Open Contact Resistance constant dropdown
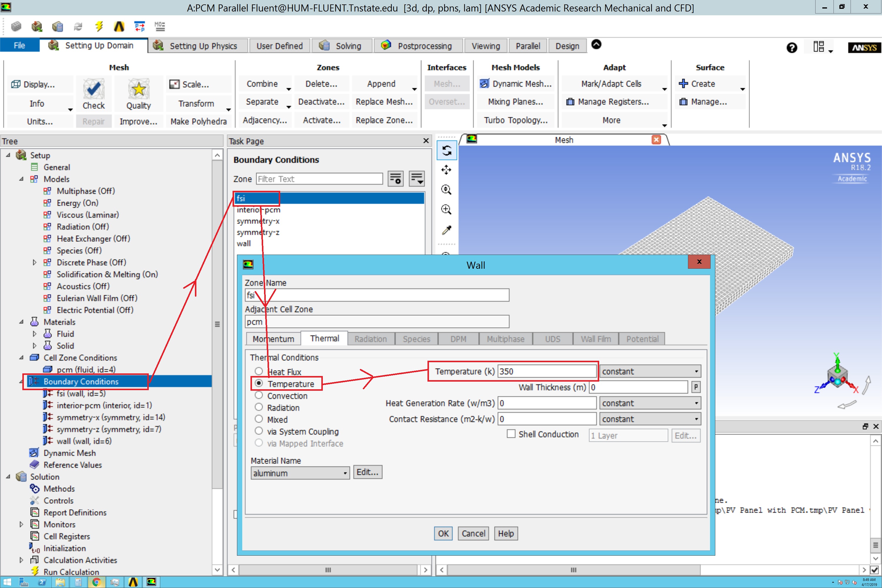Screen dimensions: 882x588 click(x=650, y=419)
